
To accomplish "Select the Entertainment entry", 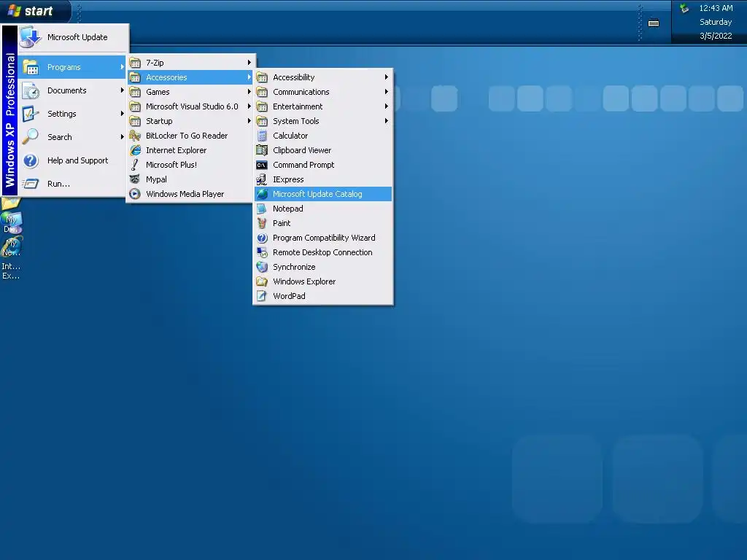I will (x=323, y=106).
